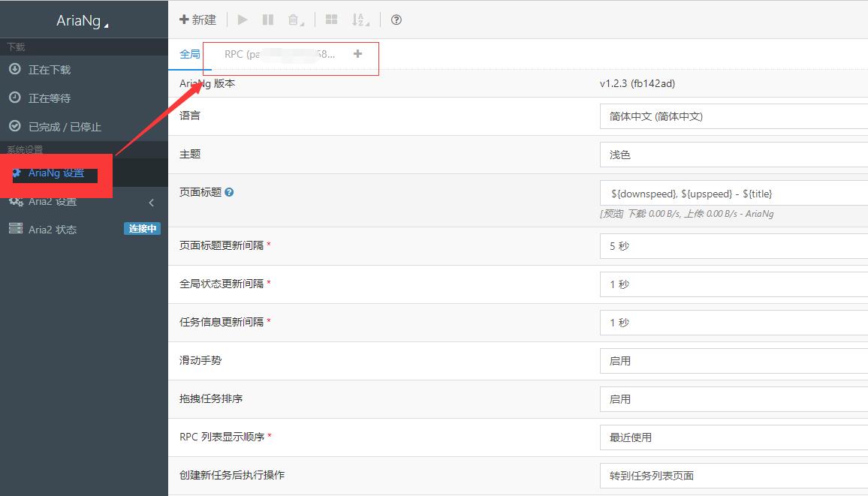
Task: Click the help question mark icon
Action: pyautogui.click(x=396, y=20)
